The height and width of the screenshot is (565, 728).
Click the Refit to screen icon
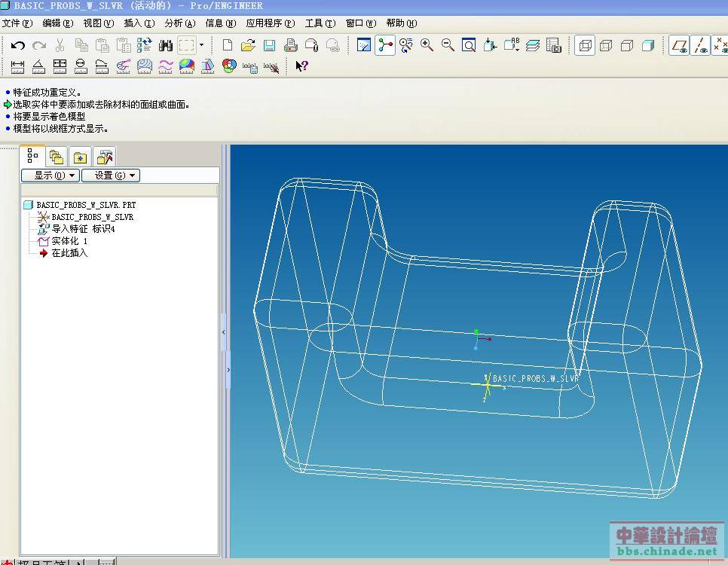469,45
